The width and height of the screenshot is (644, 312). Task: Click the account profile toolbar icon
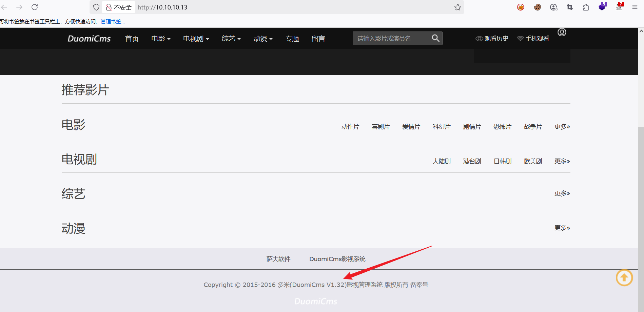tap(554, 7)
